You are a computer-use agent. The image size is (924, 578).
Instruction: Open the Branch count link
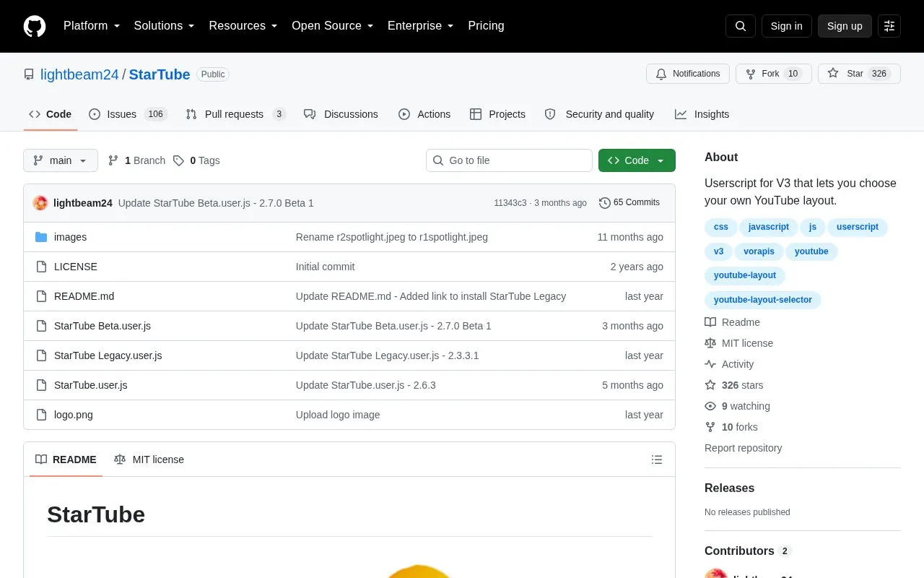(136, 160)
